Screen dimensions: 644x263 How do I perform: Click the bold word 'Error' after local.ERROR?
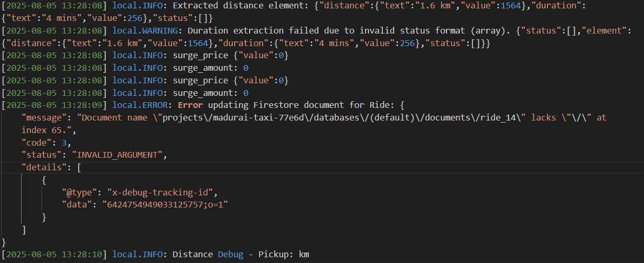coord(189,105)
